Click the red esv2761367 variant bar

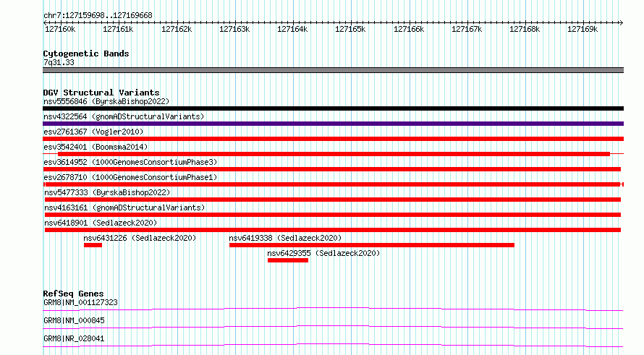pos(333,139)
